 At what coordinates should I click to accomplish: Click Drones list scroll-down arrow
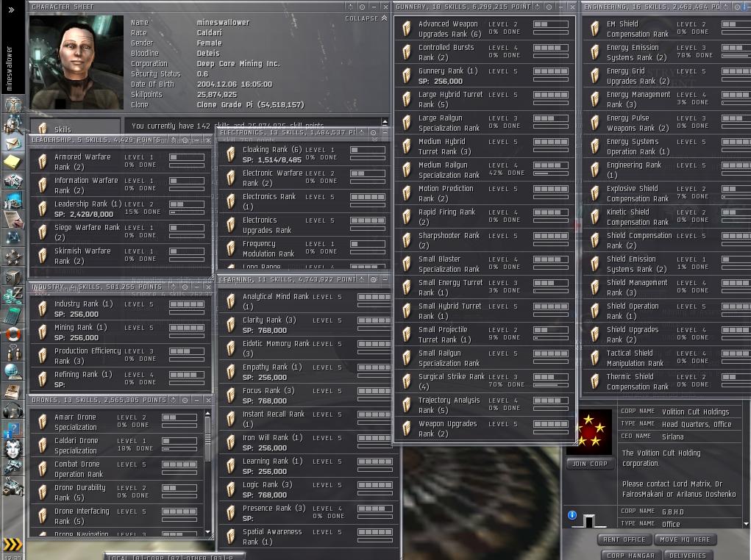click(207, 532)
